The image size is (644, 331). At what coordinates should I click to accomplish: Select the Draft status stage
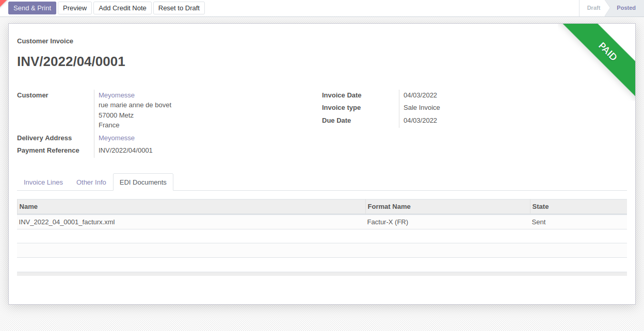point(593,8)
